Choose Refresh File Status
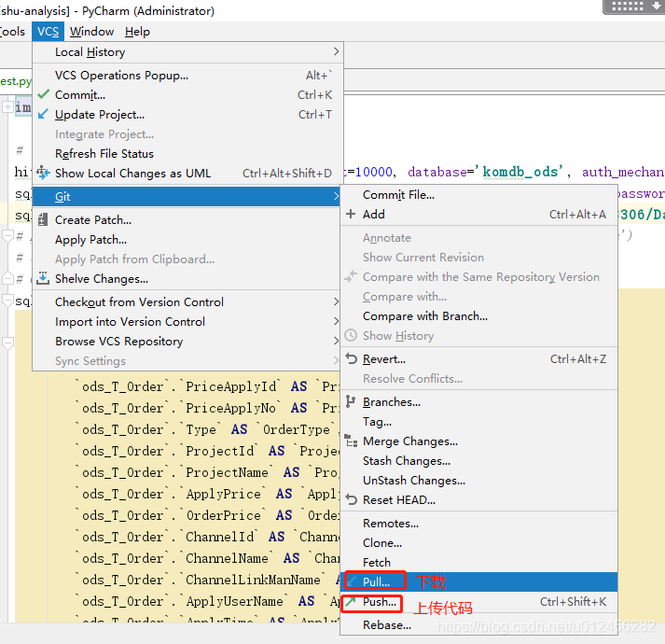Image resolution: width=665 pixels, height=644 pixels. (187, 153)
